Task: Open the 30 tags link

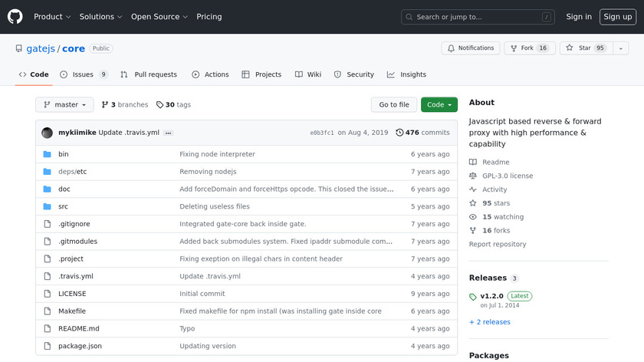Action: 173,105
